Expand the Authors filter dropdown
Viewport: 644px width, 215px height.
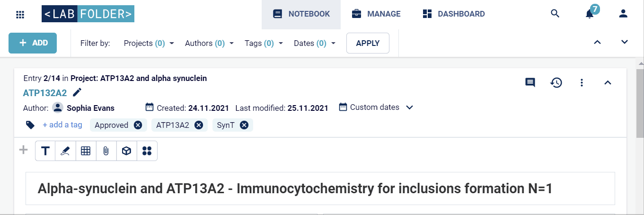click(210, 43)
